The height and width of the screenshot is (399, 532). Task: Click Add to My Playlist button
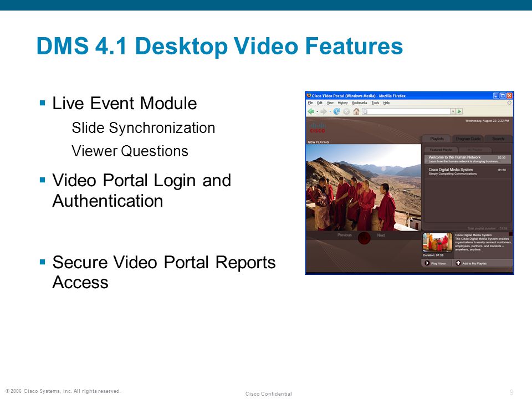click(482, 263)
